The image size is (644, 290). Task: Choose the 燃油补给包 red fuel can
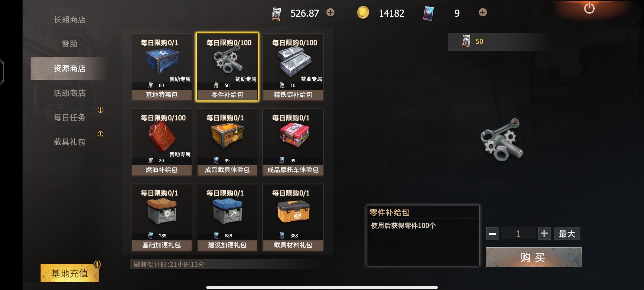162,142
